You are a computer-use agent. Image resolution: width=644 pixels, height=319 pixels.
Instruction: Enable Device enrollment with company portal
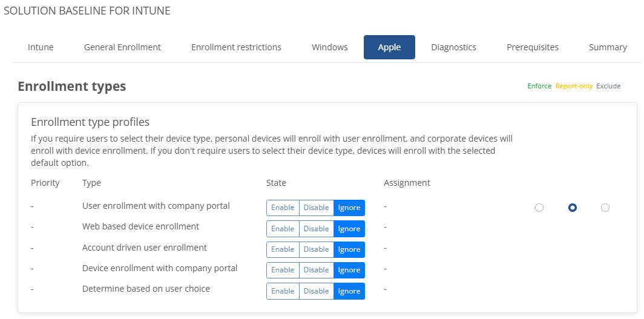pyautogui.click(x=283, y=270)
